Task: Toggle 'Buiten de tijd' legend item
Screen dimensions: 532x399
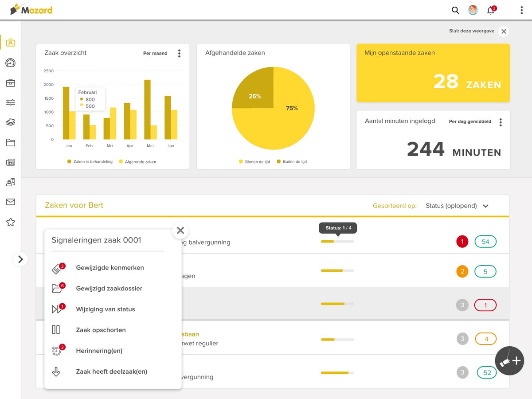Action: click(292, 162)
